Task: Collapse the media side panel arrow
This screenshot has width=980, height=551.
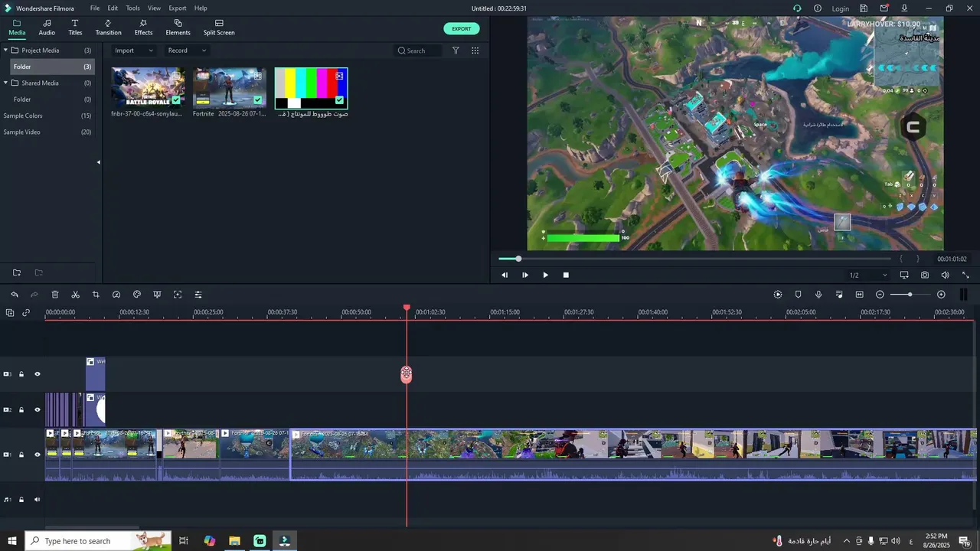Action: [x=98, y=162]
